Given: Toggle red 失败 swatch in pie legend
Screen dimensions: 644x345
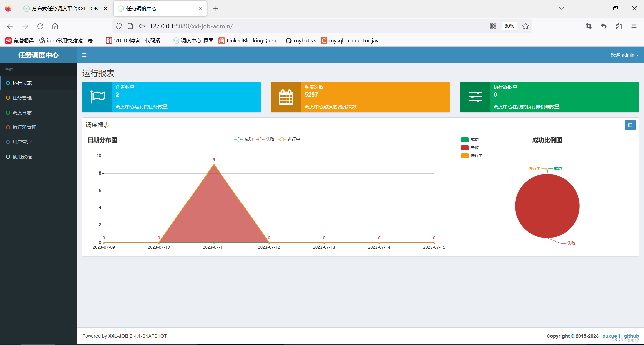Looking at the screenshot, I should (465, 148).
